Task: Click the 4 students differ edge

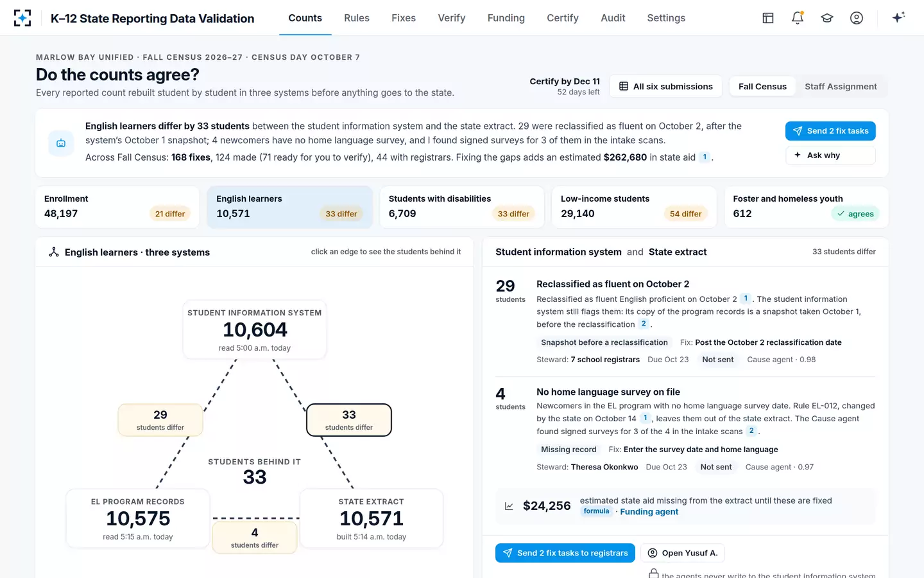Action: tap(255, 538)
